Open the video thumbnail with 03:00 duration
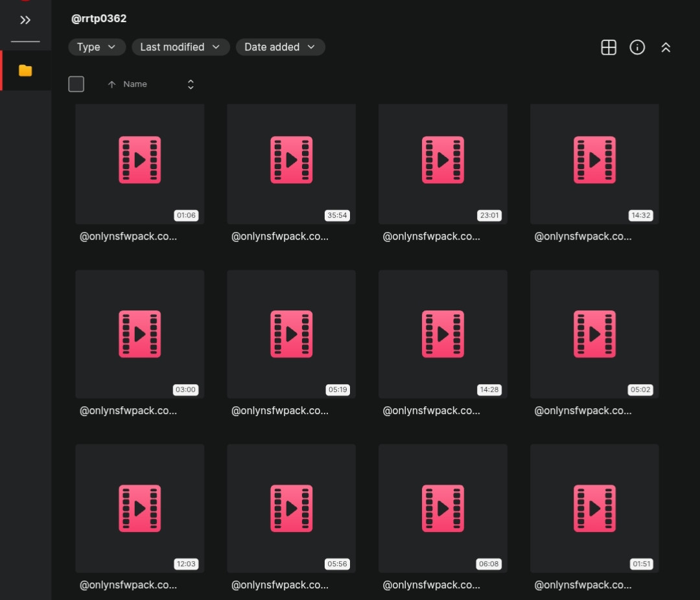Viewport: 700px width, 600px height. pos(140,334)
